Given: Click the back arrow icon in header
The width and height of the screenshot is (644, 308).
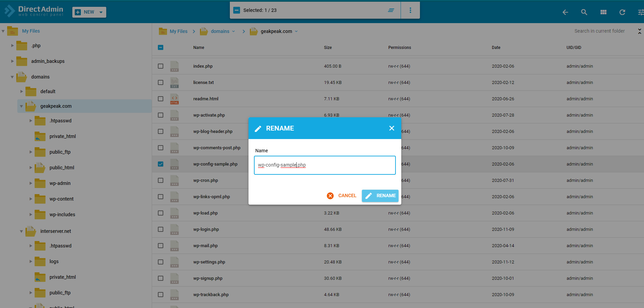Looking at the screenshot, I should click(x=565, y=12).
